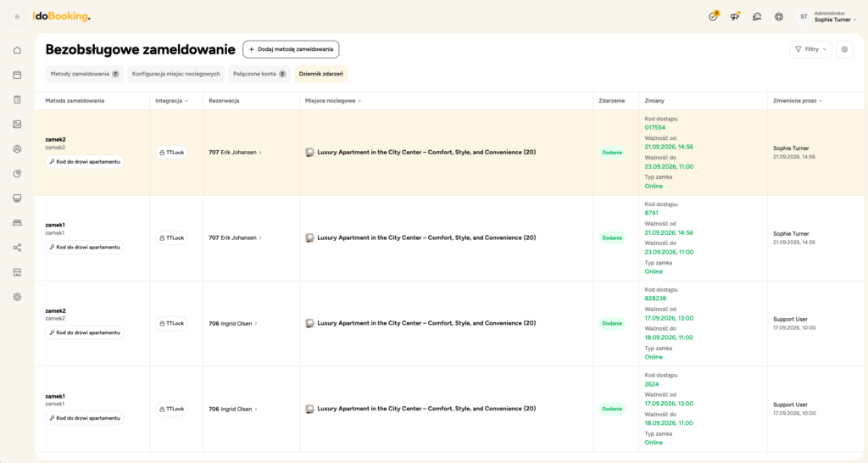Click TTLock badge in code 828238 row

tap(171, 323)
